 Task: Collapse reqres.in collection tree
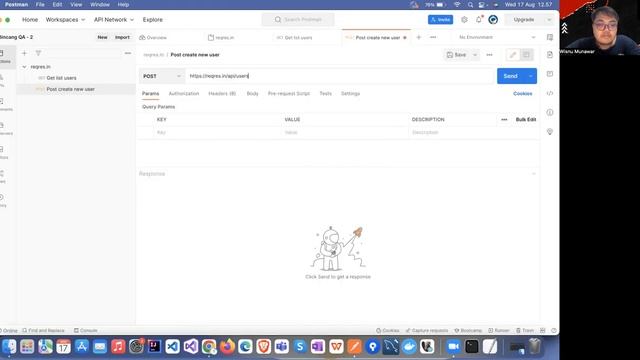point(24,67)
